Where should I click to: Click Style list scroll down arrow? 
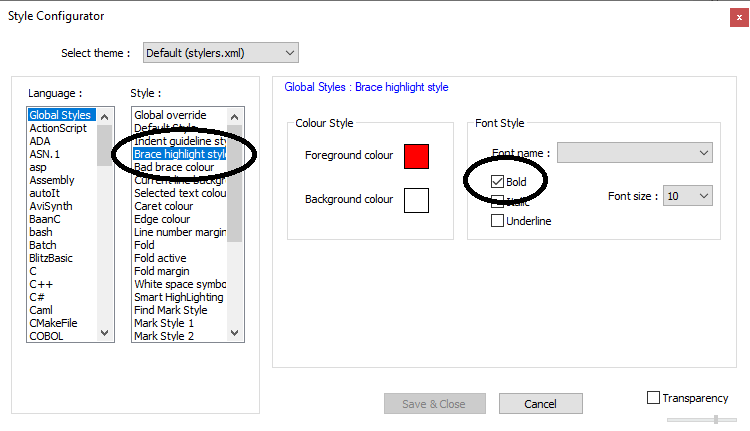point(234,332)
